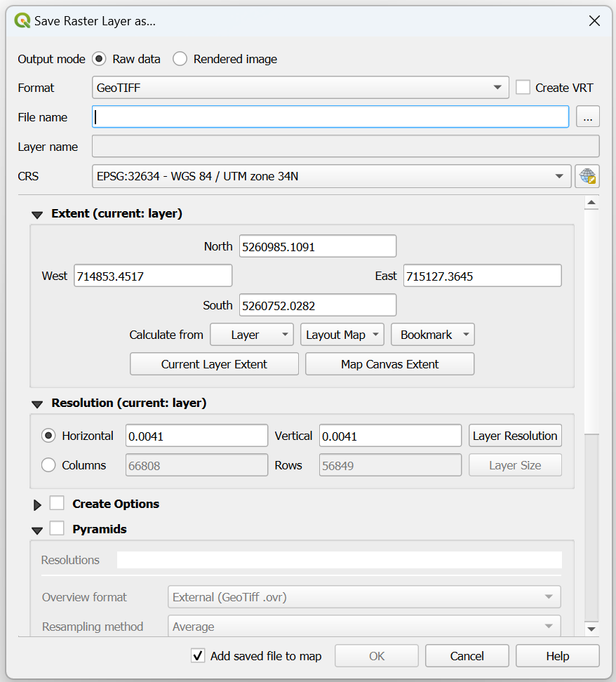616x682 pixels.
Task: Open the Bookmark dropdown
Action: (432, 335)
